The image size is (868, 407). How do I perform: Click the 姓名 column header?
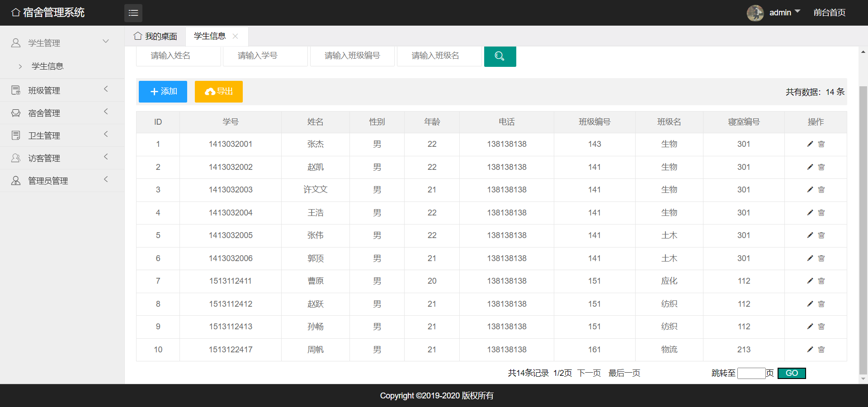[316, 122]
